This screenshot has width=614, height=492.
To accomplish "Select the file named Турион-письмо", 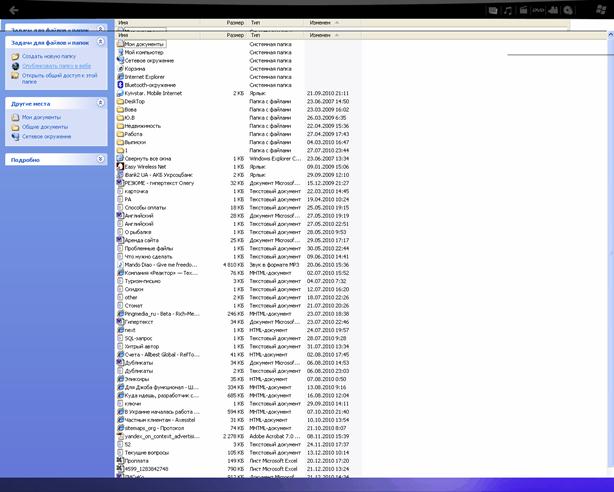I will click(143, 281).
